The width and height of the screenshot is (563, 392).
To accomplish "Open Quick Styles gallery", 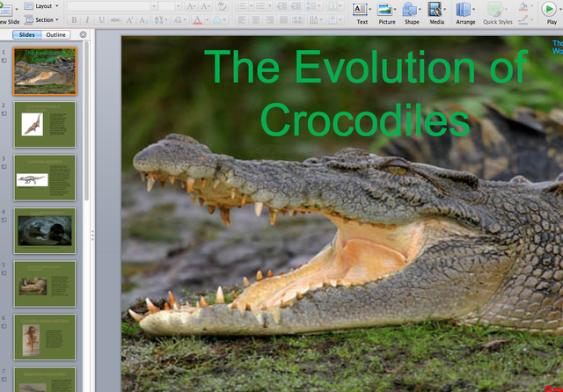I will point(497,13).
